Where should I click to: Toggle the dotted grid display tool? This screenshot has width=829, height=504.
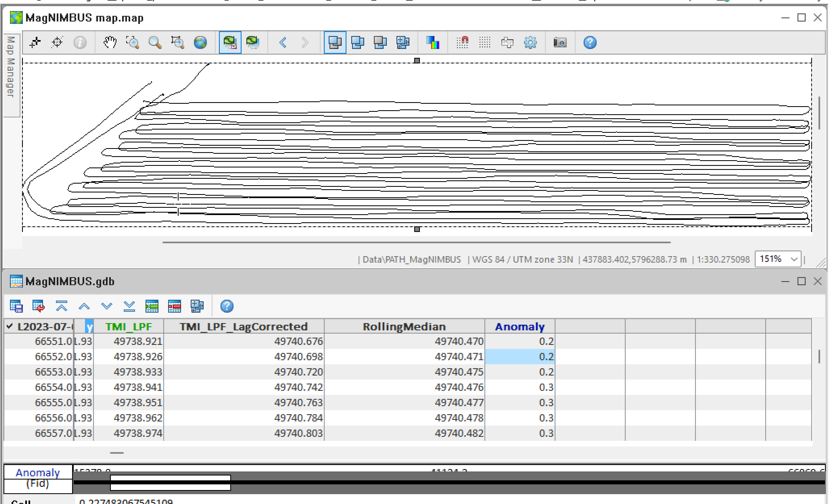(484, 42)
